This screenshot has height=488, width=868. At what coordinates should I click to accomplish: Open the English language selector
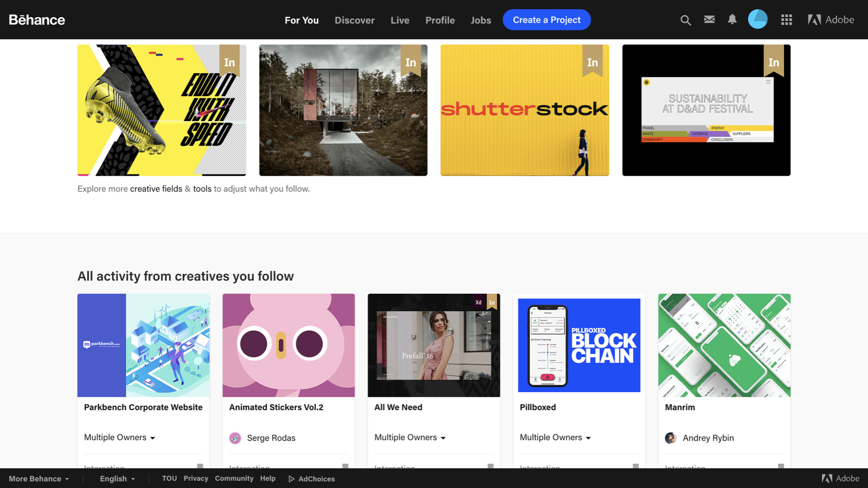pyautogui.click(x=117, y=479)
